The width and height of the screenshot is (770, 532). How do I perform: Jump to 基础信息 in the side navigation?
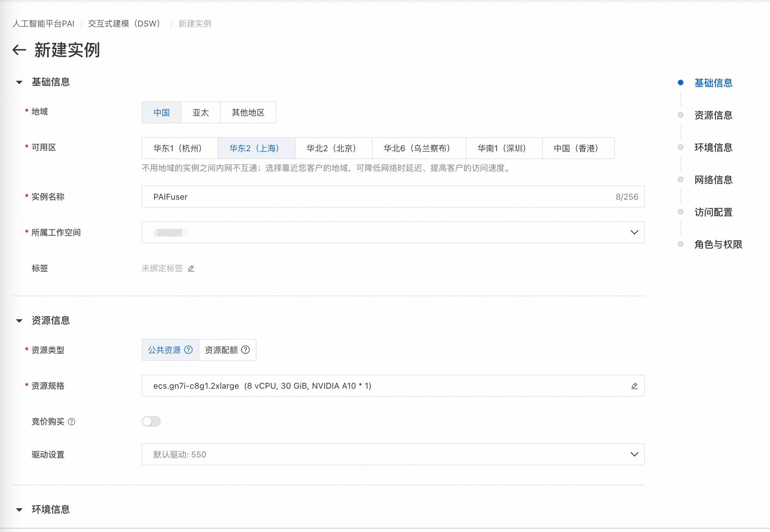click(x=713, y=83)
